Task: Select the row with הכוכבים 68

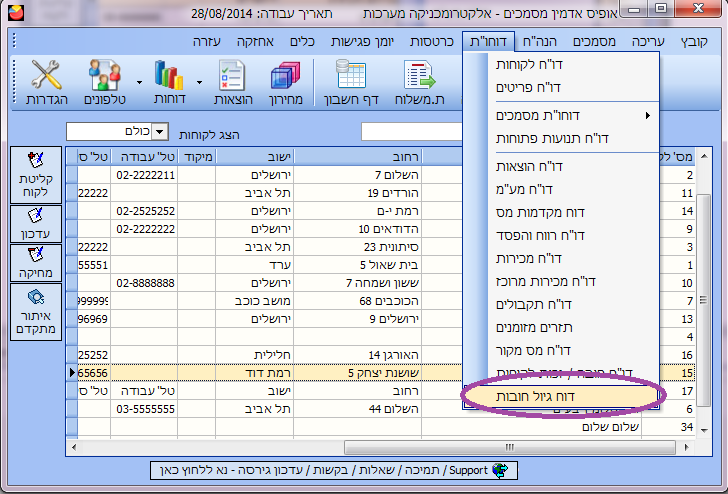Action: [381, 301]
